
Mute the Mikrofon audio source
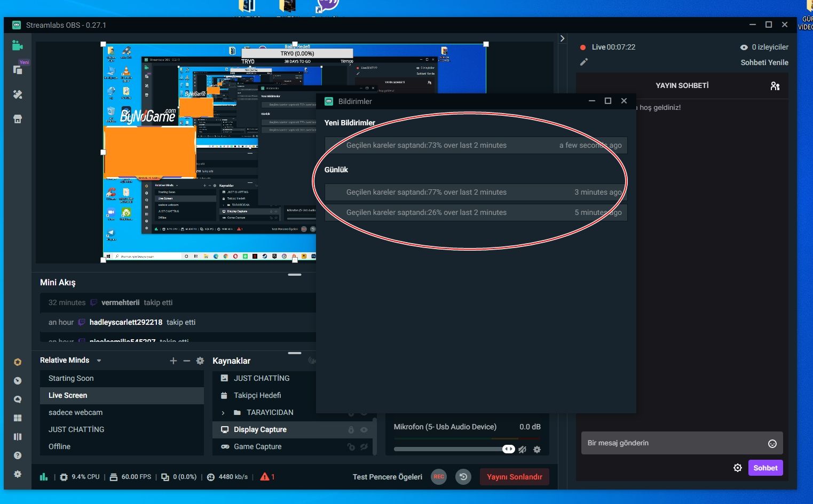pyautogui.click(x=523, y=450)
